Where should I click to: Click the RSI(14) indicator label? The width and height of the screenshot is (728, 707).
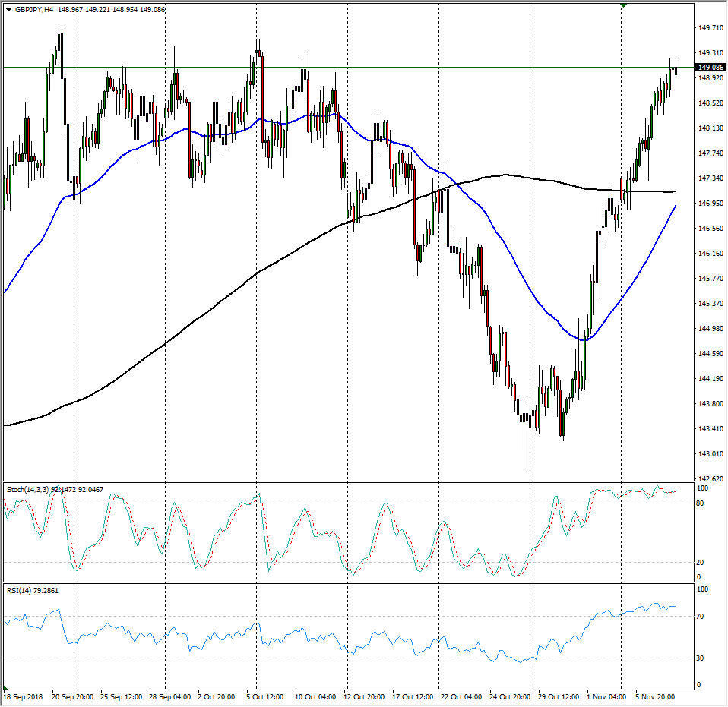click(x=21, y=589)
